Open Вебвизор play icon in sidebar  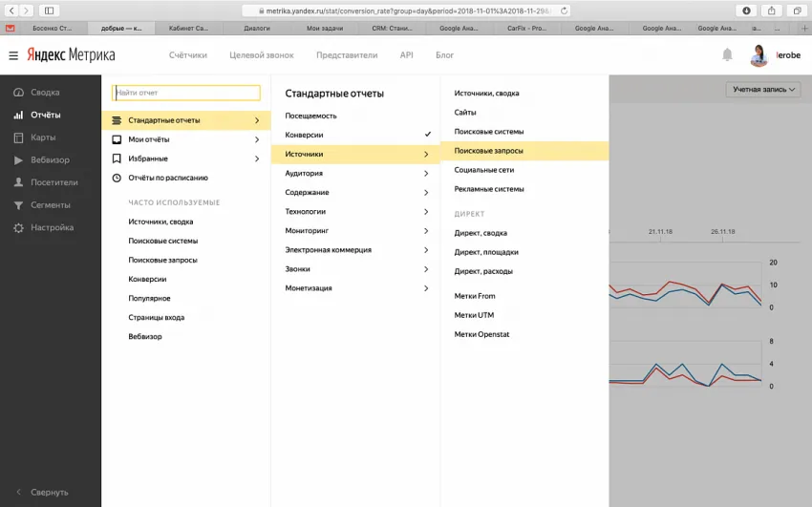(x=18, y=159)
